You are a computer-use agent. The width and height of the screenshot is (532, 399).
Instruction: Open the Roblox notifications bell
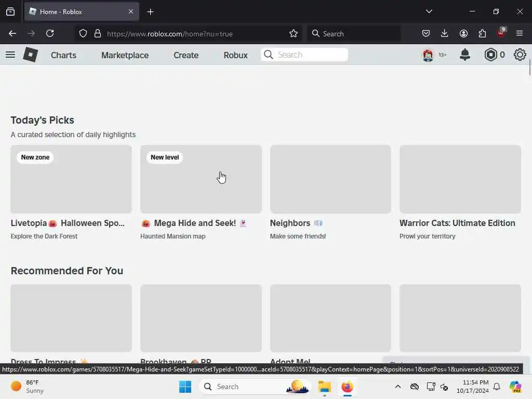click(x=464, y=55)
